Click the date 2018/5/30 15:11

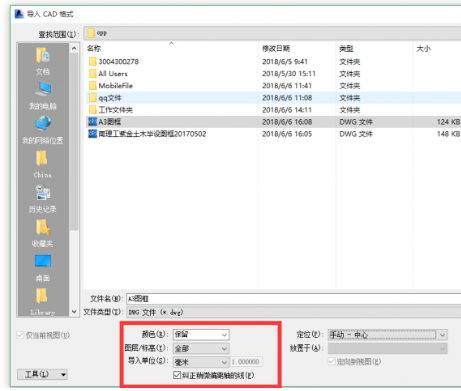click(x=289, y=74)
